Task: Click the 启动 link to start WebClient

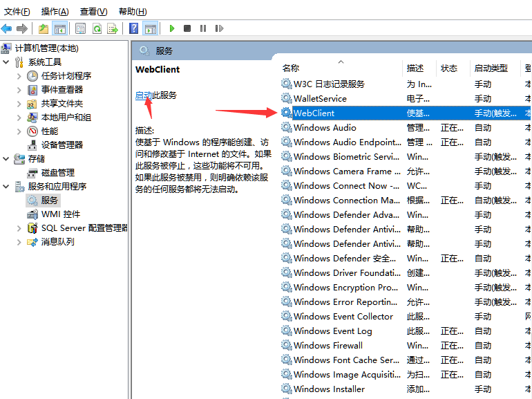Action: [x=143, y=95]
